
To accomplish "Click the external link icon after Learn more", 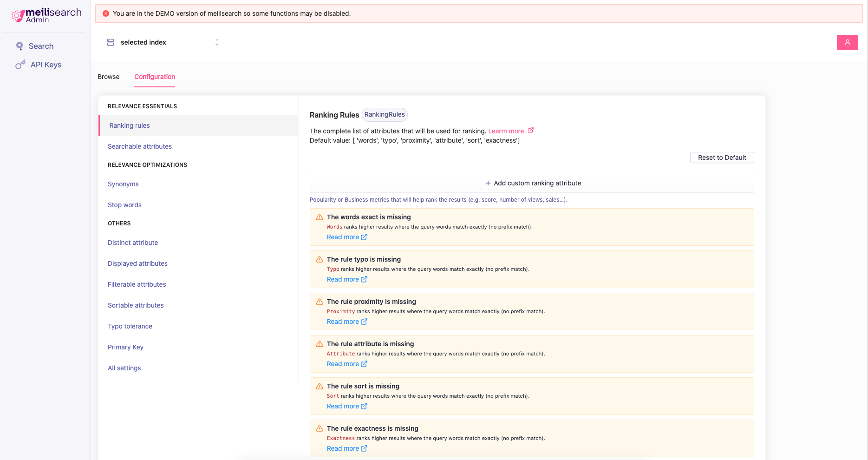I will 531,131.
